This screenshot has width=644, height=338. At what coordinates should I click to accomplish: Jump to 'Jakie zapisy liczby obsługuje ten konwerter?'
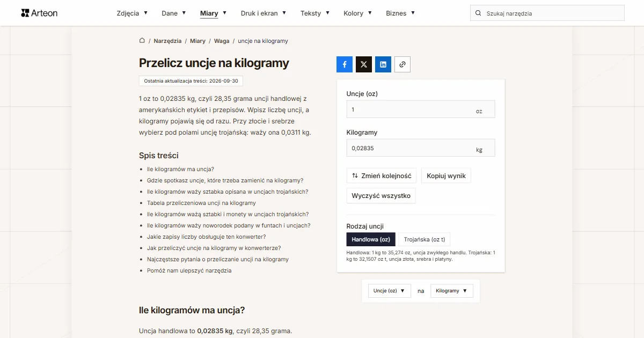tap(207, 237)
